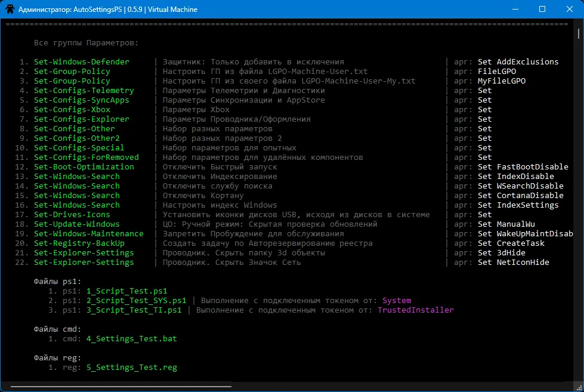Select the Set-Configs-ForRemoved entry
Image resolution: width=584 pixels, height=392 pixels.
(x=86, y=158)
